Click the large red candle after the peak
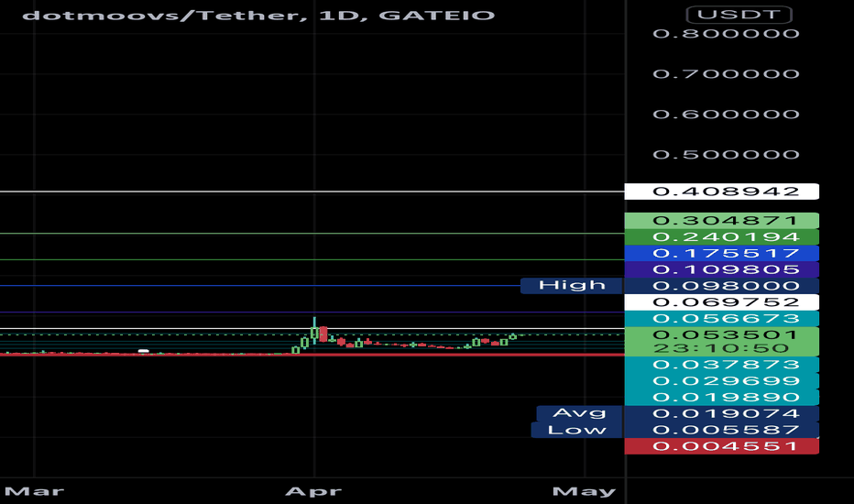Viewport: 854px width, 504px height. [323, 334]
